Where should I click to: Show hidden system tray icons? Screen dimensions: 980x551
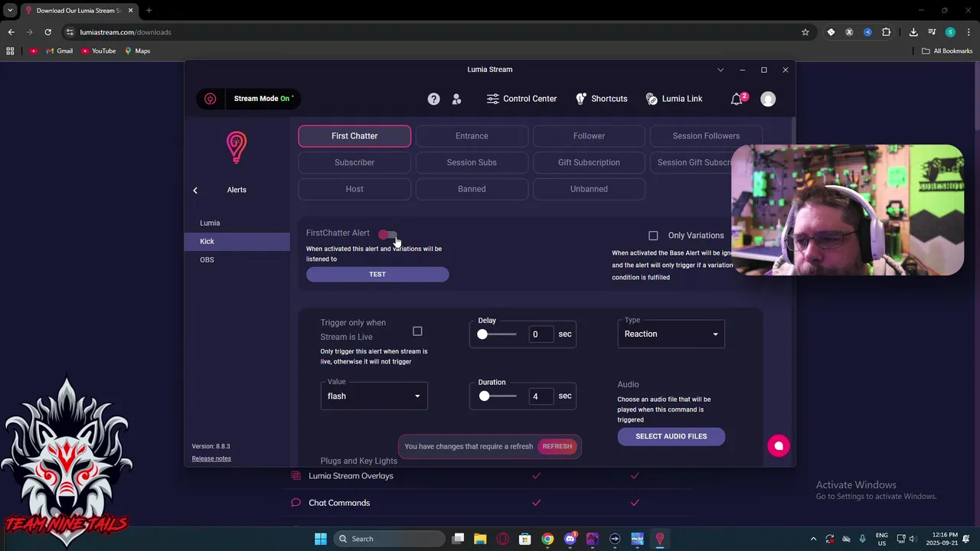click(813, 539)
